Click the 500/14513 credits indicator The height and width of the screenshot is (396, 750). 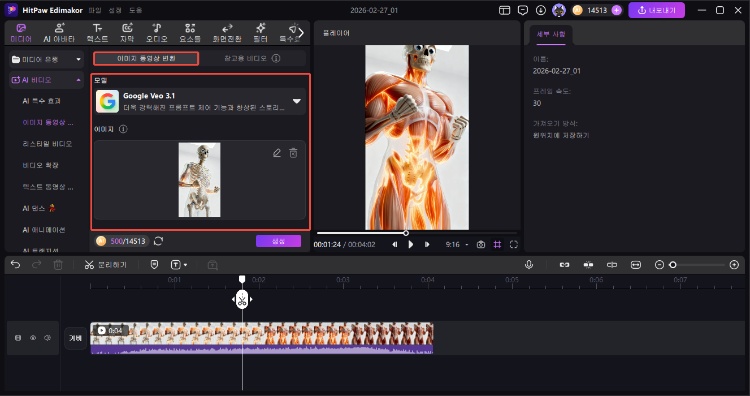point(122,241)
